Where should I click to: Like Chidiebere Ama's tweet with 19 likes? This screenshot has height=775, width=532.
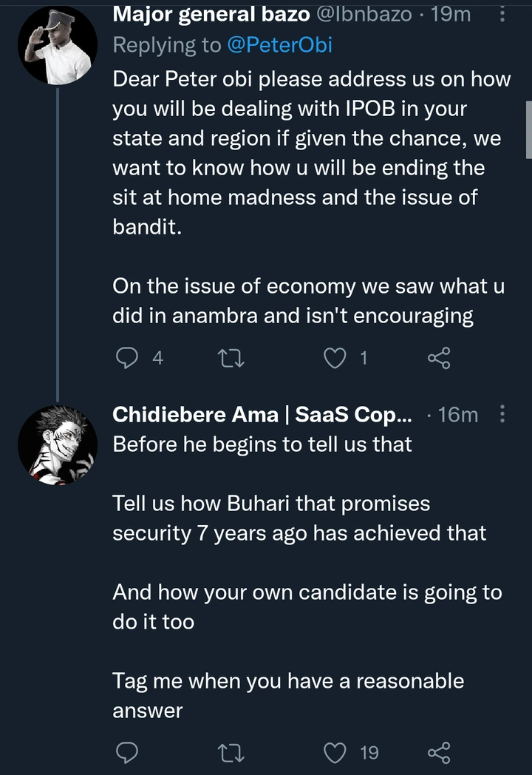pos(336,753)
